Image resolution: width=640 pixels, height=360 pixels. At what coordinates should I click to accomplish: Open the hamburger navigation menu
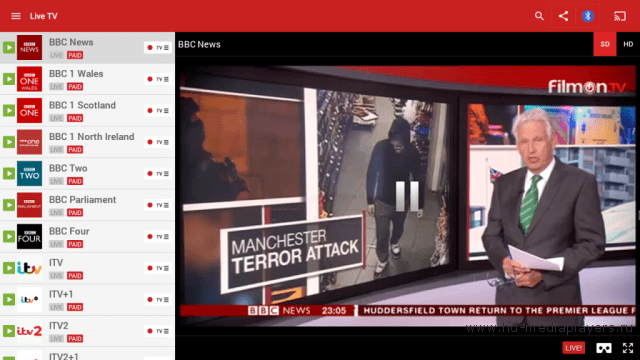16,16
